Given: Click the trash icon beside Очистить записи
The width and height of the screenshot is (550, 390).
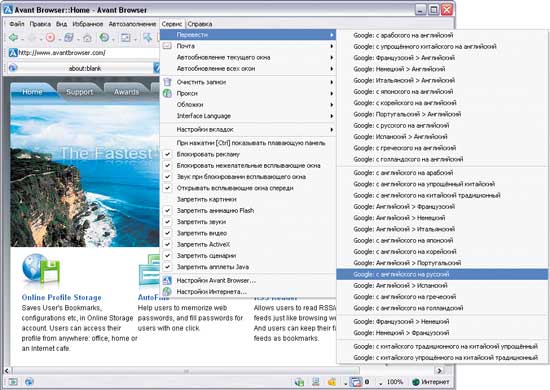Looking at the screenshot, I should click(168, 82).
